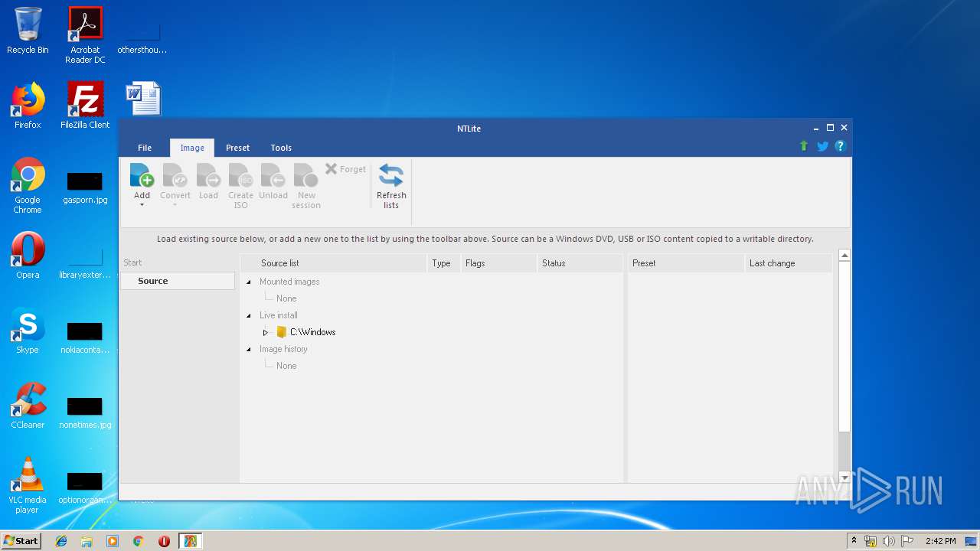Viewport: 980px width, 551px height.
Task: Click the Forget button
Action: tap(345, 169)
